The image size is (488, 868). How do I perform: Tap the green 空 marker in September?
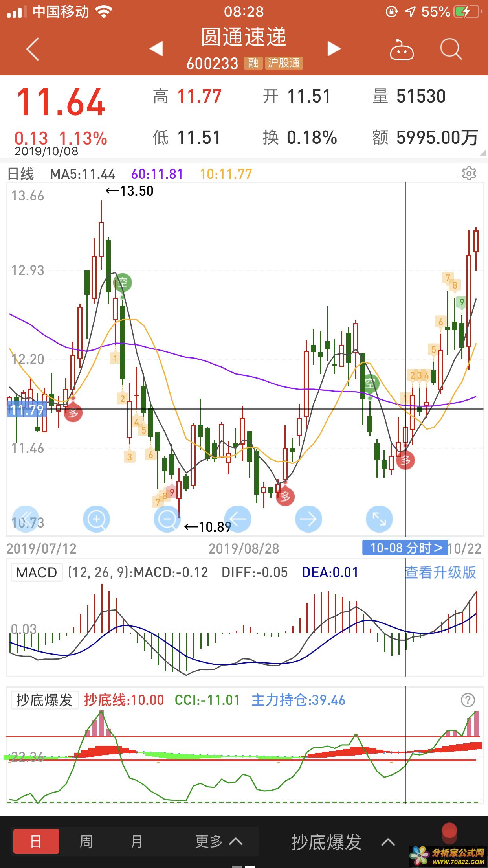coord(370,383)
